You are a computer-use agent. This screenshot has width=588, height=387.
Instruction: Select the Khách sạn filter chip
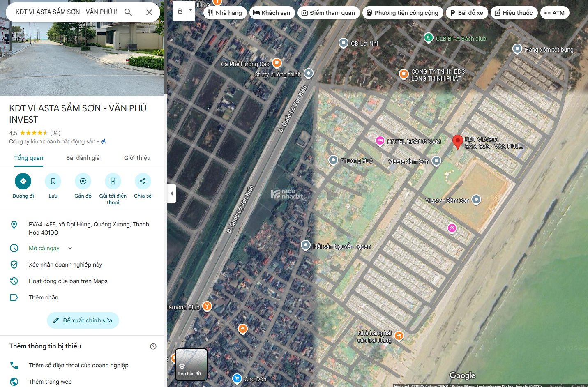coord(272,13)
